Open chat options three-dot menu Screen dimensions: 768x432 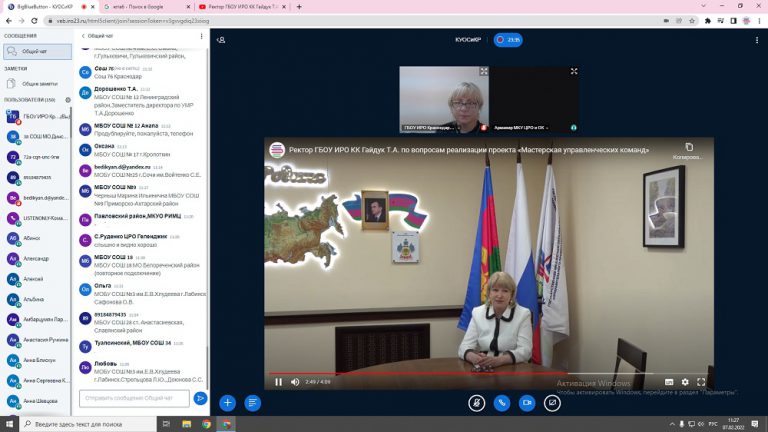click(201, 36)
